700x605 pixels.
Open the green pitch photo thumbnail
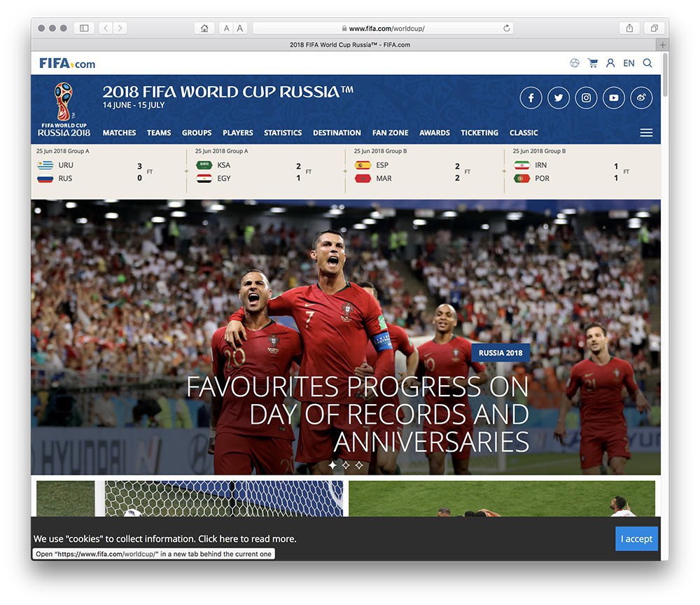tap(502, 499)
